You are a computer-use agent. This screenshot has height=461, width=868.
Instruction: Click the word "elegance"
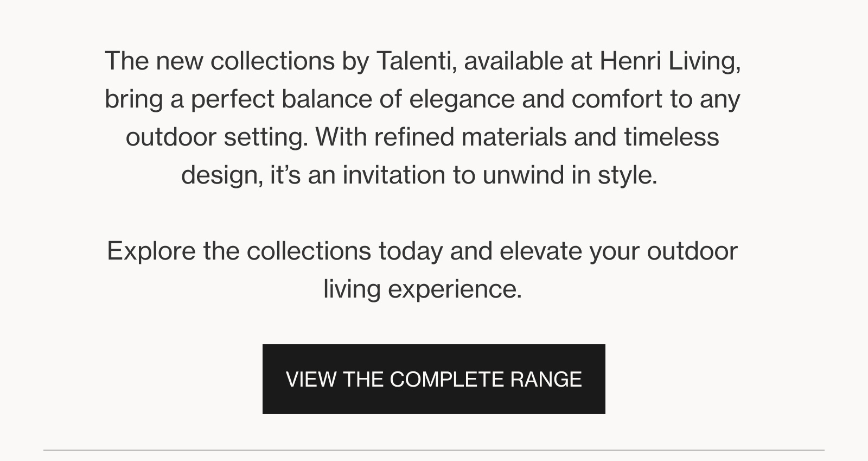pyautogui.click(x=462, y=99)
